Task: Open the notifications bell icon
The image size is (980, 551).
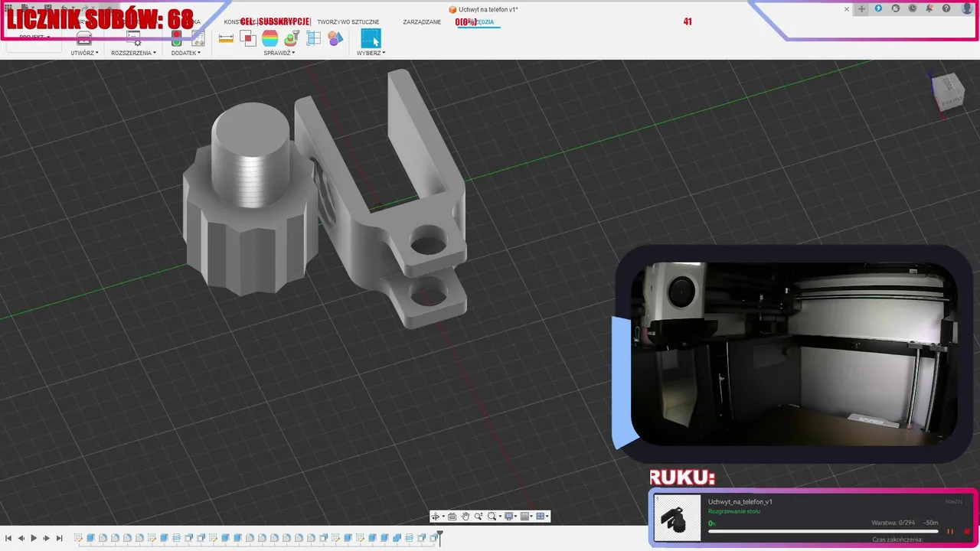Action: click(x=929, y=8)
